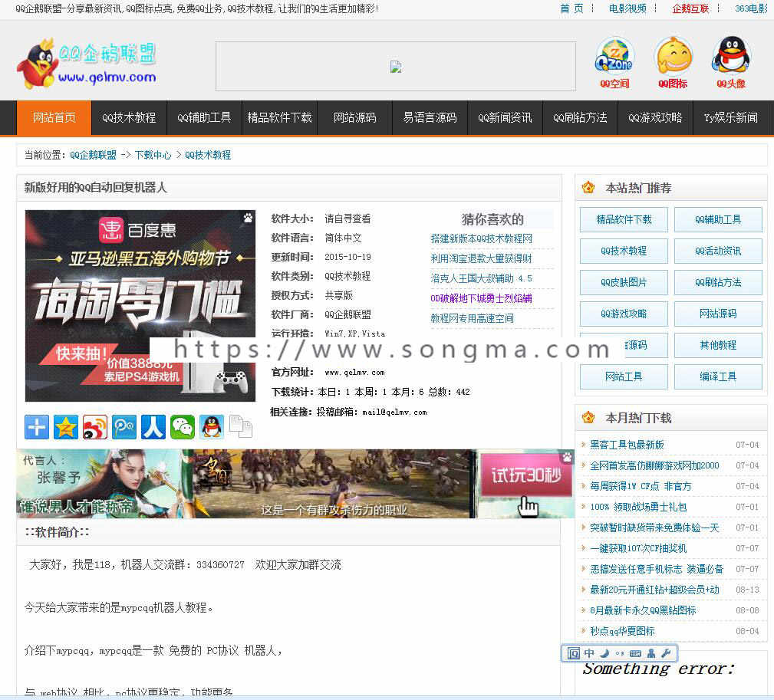Open 黑客工具包最新版 download entry

627,445
